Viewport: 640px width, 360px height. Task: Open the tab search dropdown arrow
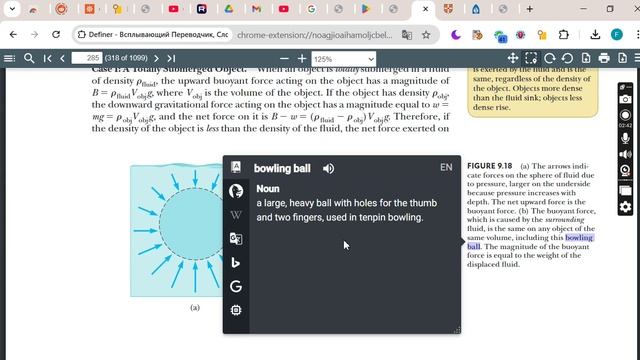(12, 9)
